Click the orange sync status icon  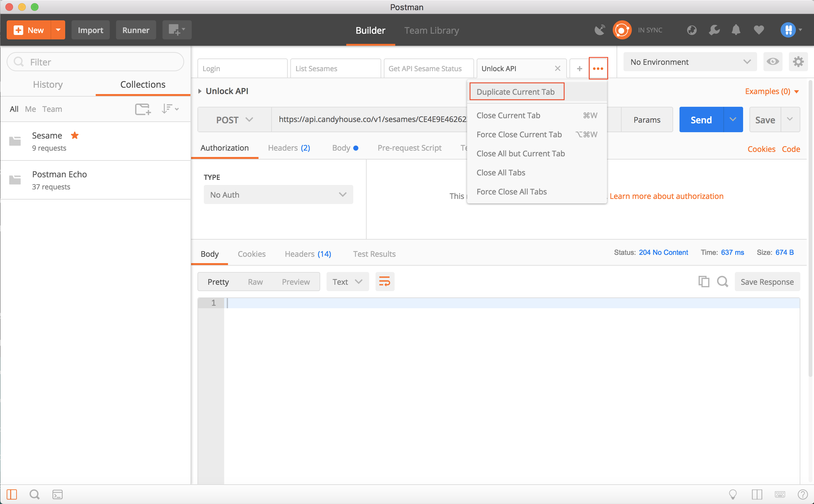point(622,30)
